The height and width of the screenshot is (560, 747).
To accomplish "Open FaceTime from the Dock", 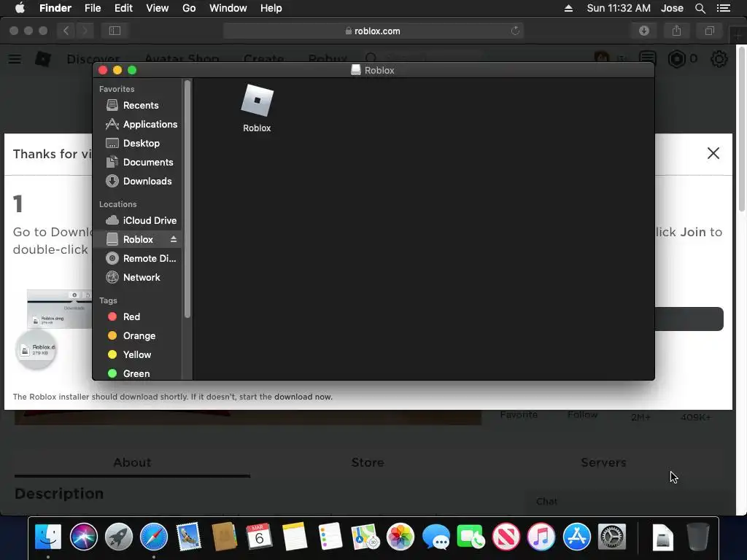I will 471,537.
